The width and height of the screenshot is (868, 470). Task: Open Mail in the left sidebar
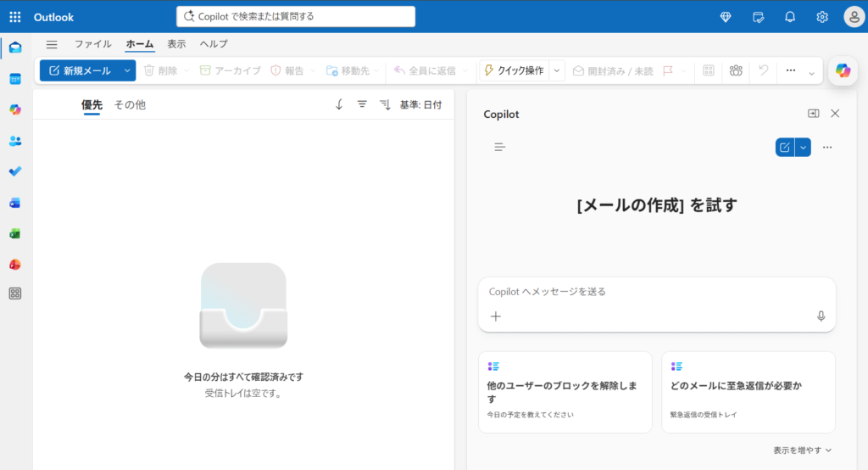(x=15, y=48)
